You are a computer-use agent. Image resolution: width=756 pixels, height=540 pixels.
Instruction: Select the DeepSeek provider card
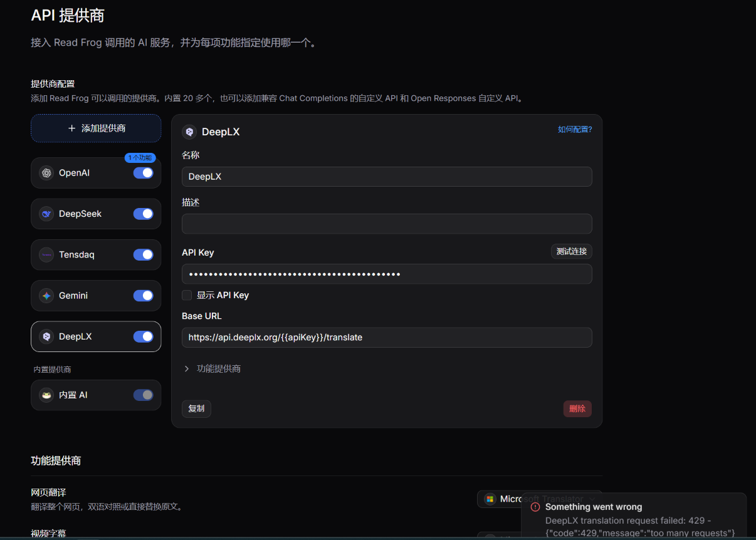(x=96, y=214)
